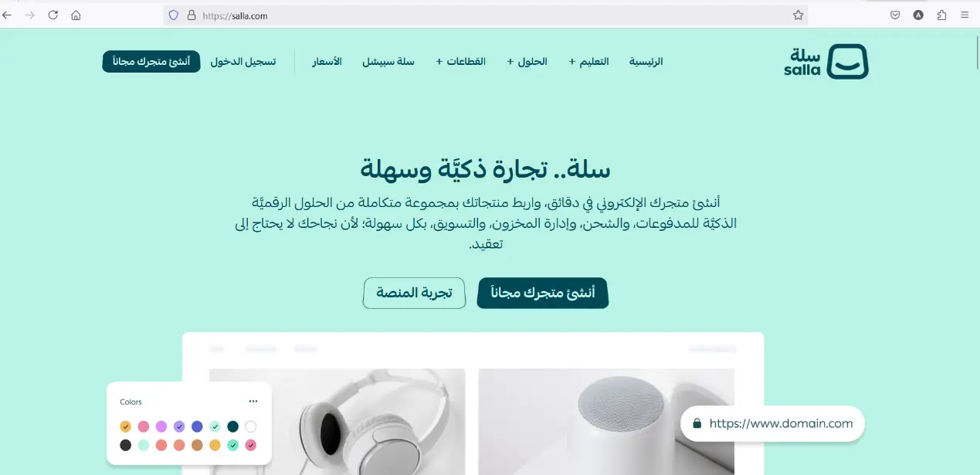Open the Pocket save icon
The image size is (980, 475).
895,15
